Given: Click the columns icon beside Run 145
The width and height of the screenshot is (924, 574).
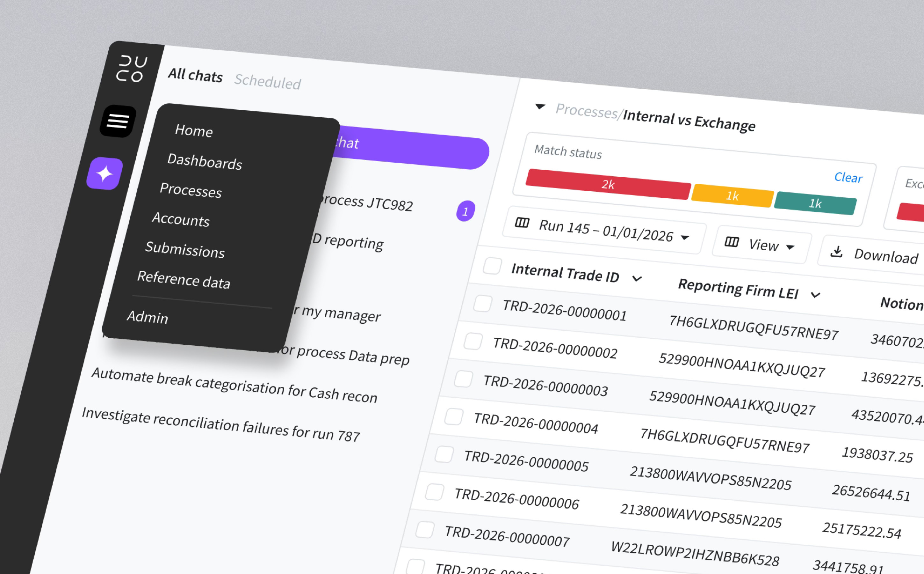Looking at the screenshot, I should point(522,223).
